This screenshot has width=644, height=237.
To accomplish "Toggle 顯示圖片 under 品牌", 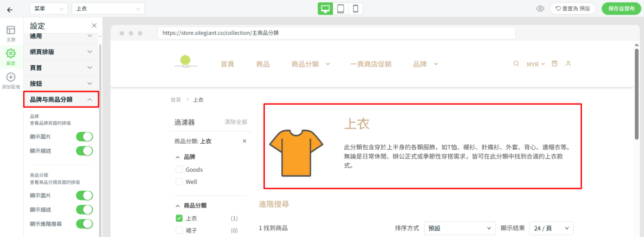I will point(85,136).
